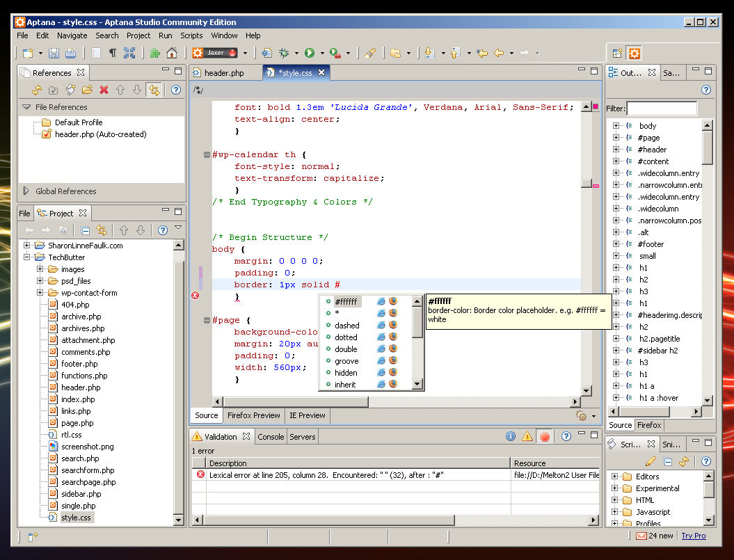The width and height of the screenshot is (734, 560).
Task: Switch to the Firefox Preview tab
Action: tap(253, 415)
